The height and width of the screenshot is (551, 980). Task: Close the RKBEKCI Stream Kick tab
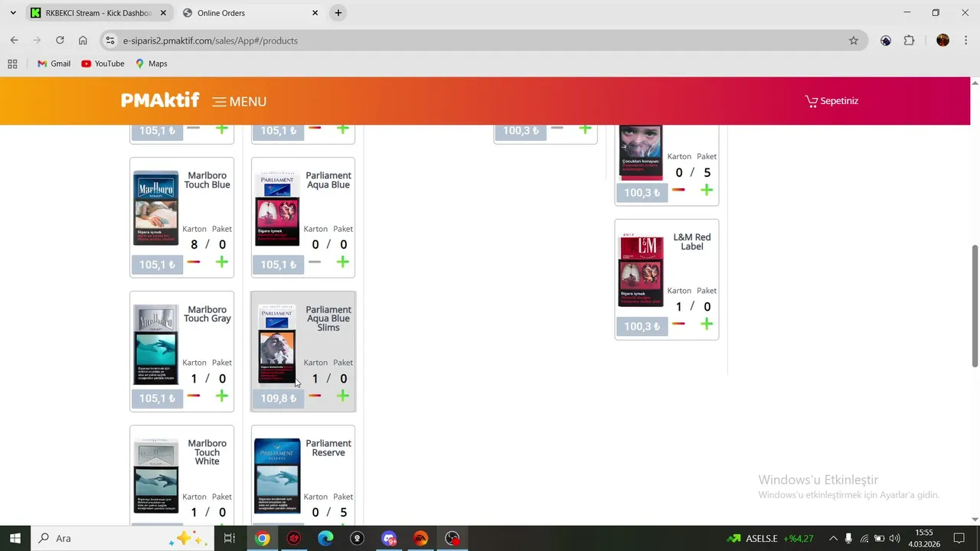point(162,13)
